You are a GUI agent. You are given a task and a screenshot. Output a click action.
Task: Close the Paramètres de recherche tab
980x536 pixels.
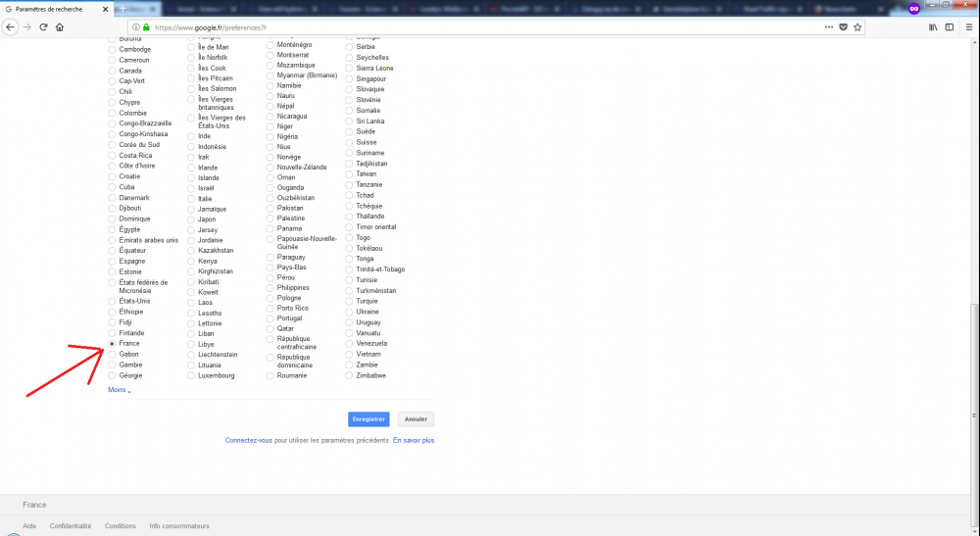(x=105, y=10)
